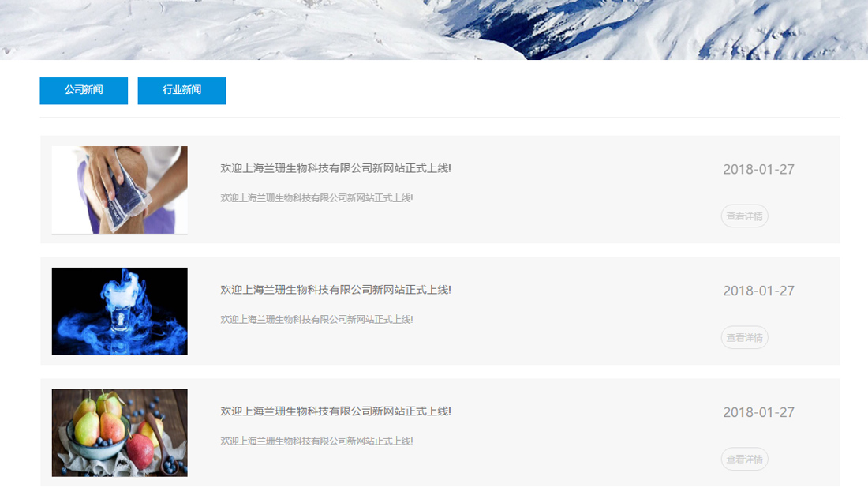
Task: Switch to the 行业新闻 tab
Action: click(x=181, y=91)
